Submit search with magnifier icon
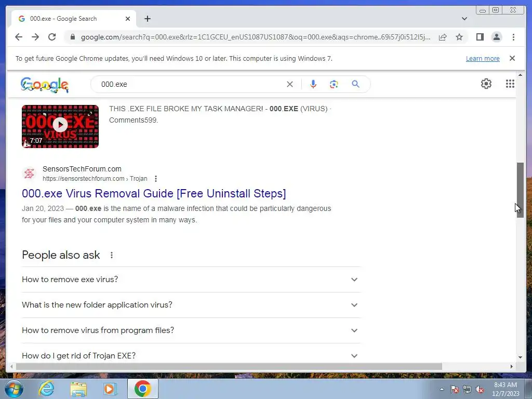This screenshot has width=532, height=399. [355, 84]
